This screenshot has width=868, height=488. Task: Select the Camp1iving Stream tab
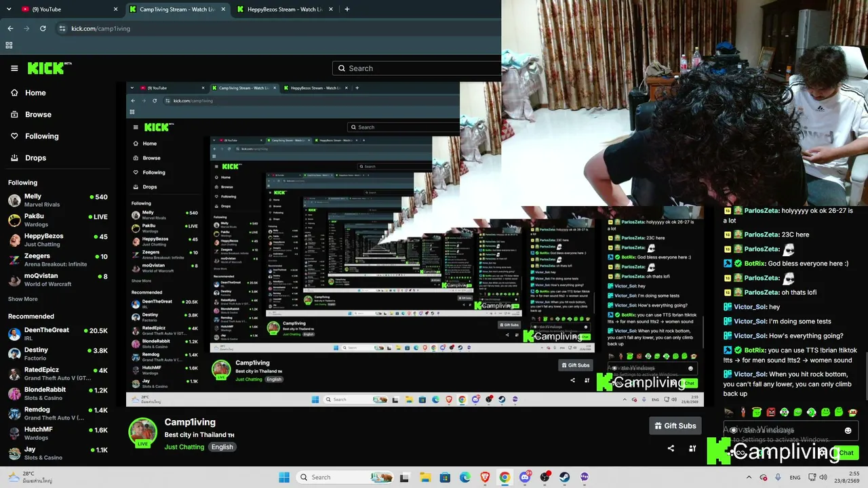[178, 9]
